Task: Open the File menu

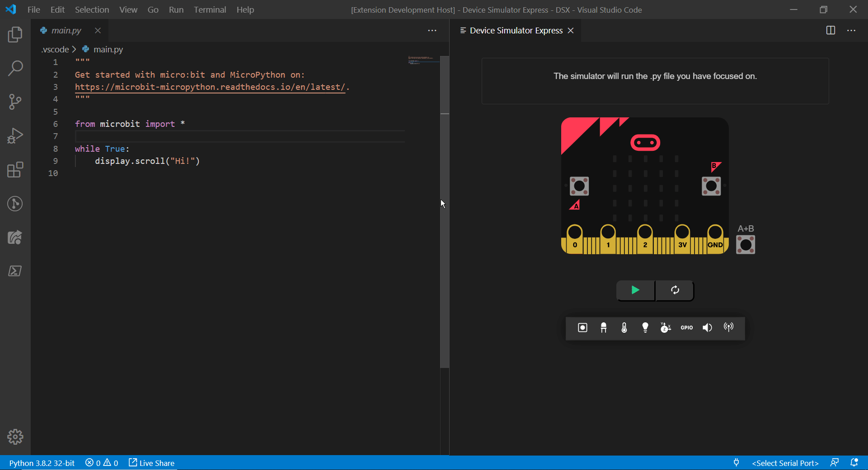Action: pos(33,9)
